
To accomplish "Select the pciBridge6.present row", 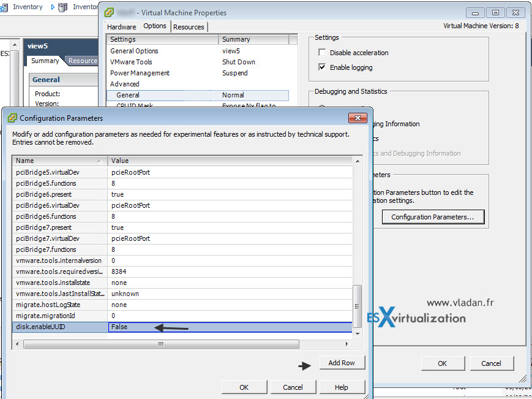I will pyautogui.click(x=182, y=194).
